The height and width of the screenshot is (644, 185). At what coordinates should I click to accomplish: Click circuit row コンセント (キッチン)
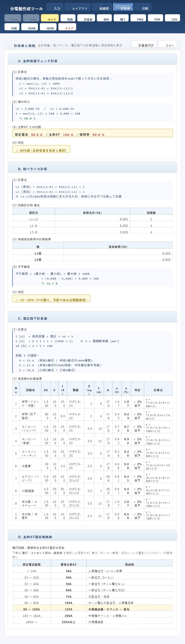[x=92, y=452]
